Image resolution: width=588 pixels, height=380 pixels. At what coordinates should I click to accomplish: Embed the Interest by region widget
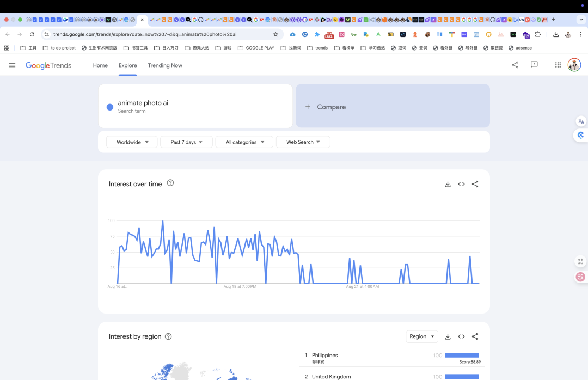tap(461, 336)
